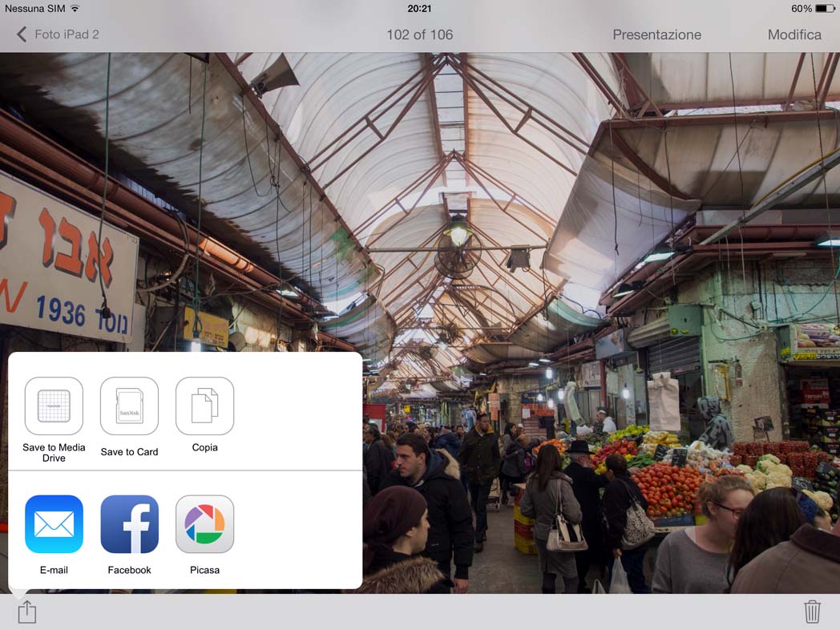
Task: Go back with the chevron arrow
Action: [22, 34]
